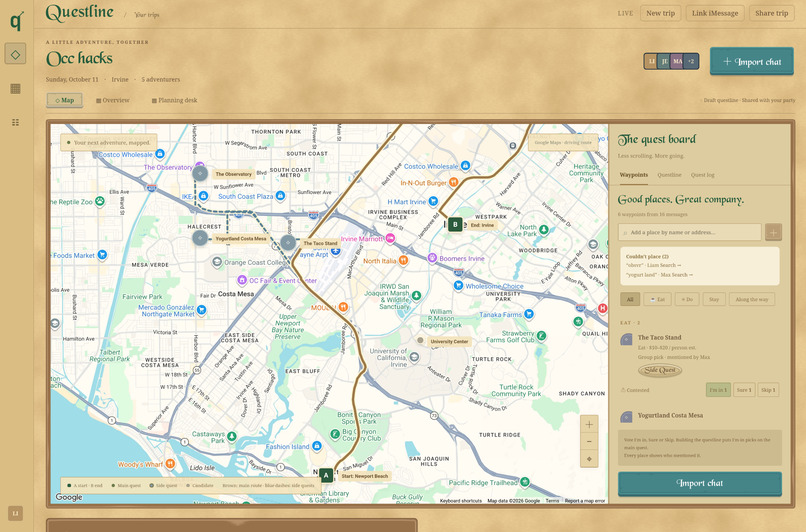Vote "I'm in" for The Taco Stand
This screenshot has height=532, width=806.
(718, 390)
